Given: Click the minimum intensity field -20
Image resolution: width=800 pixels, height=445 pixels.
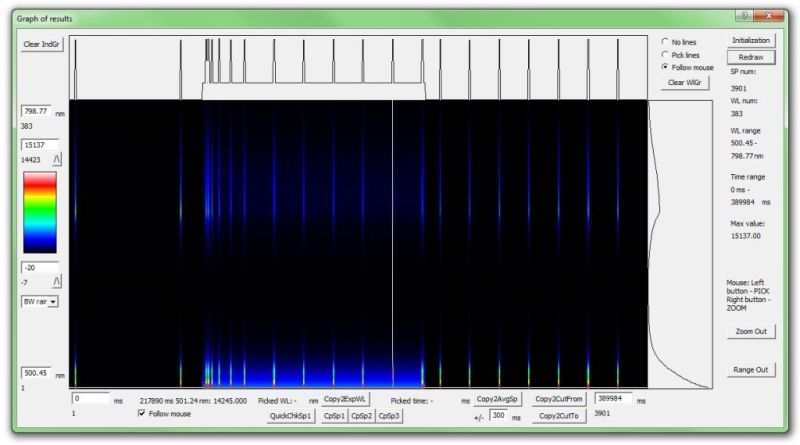Looking at the screenshot, I should 40,267.
